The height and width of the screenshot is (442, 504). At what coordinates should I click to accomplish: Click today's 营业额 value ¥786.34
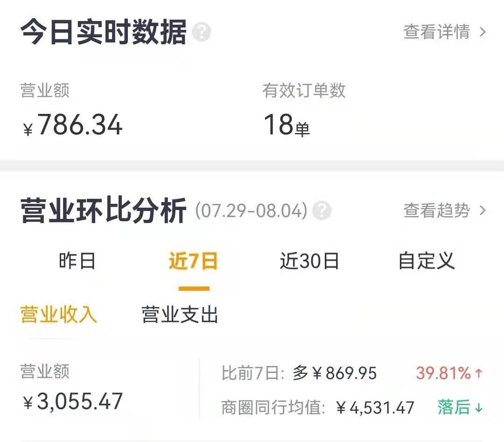(73, 126)
